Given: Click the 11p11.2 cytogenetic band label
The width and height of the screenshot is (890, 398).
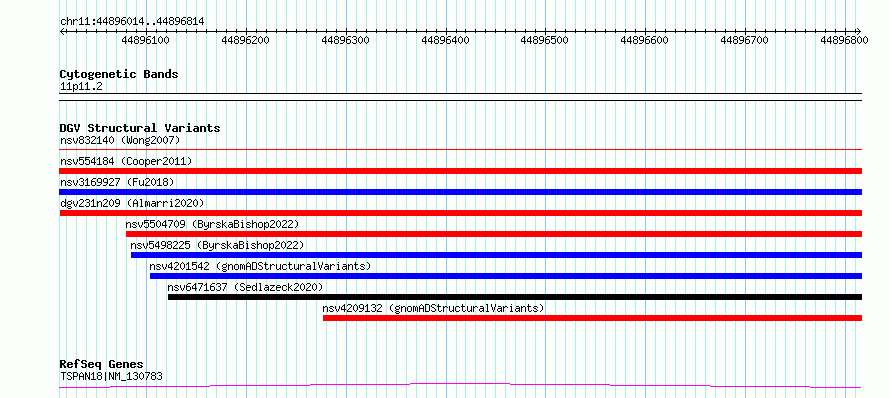Looking at the screenshot, I should [x=81, y=87].
